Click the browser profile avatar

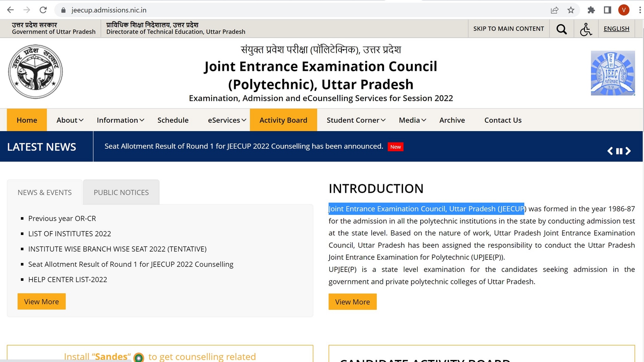(624, 10)
